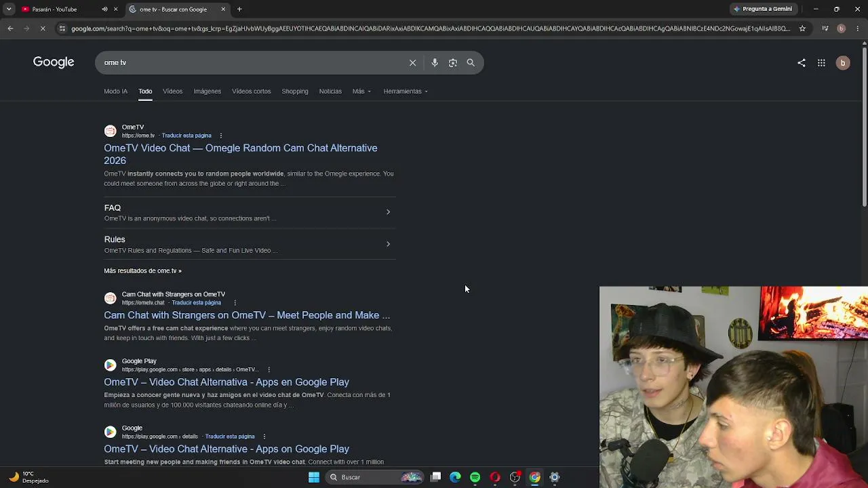Click the browser address bar URL

point(431,28)
